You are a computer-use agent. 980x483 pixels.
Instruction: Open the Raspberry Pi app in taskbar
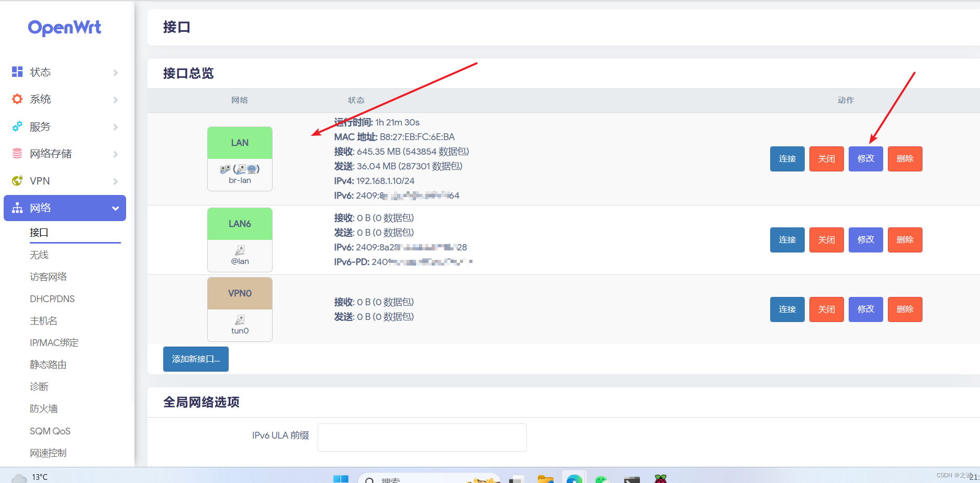[x=660, y=479]
